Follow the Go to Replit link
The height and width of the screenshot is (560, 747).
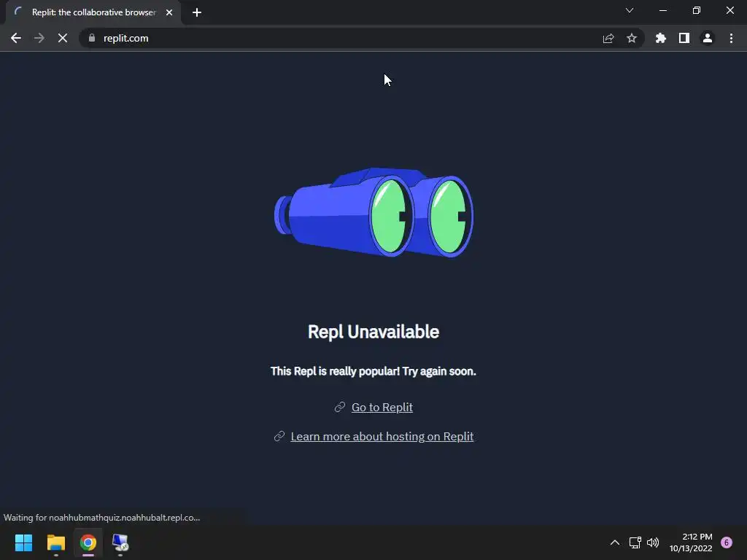[x=382, y=407]
